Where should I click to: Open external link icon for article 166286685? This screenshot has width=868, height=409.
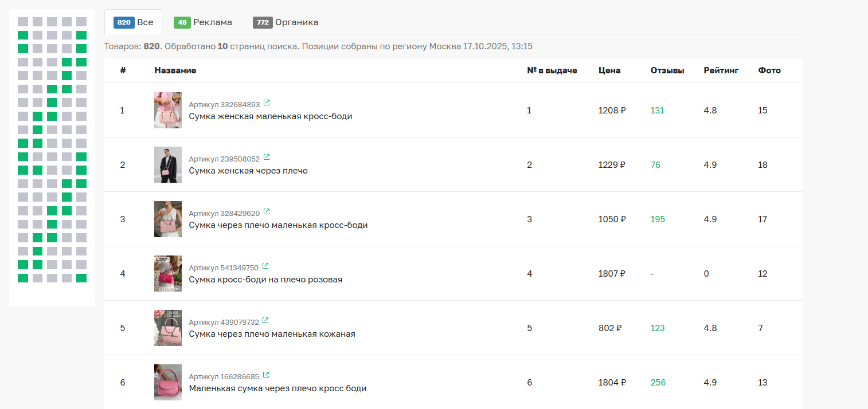pyautogui.click(x=266, y=376)
